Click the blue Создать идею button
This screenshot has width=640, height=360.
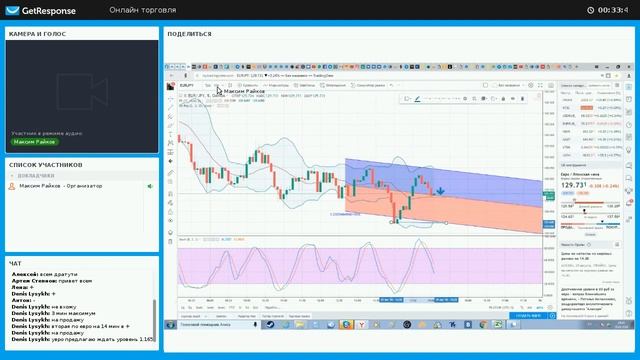click(529, 316)
